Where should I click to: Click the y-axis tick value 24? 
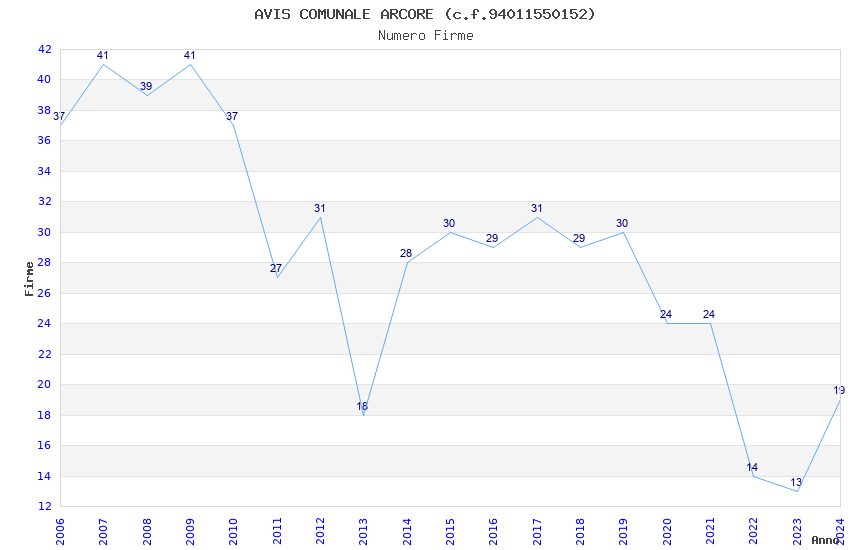click(x=44, y=323)
